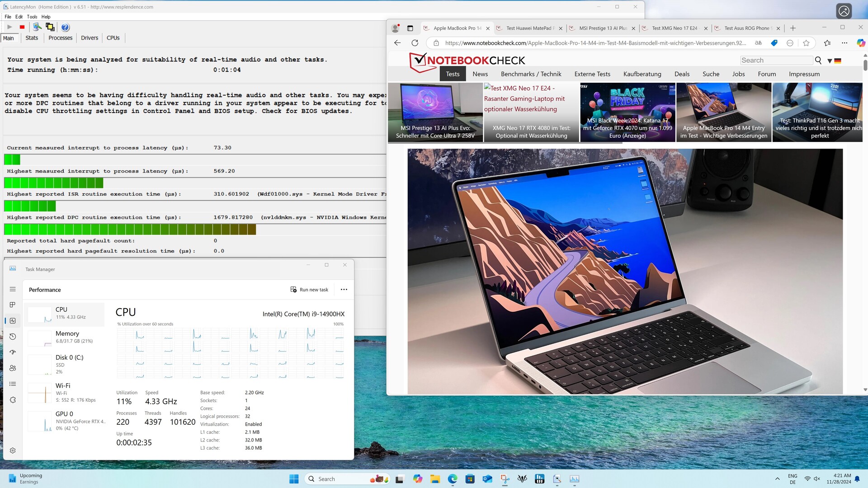Image resolution: width=868 pixels, height=488 pixels.
Task: Open Startup apps icon in Task Manager
Action: [x=13, y=352]
